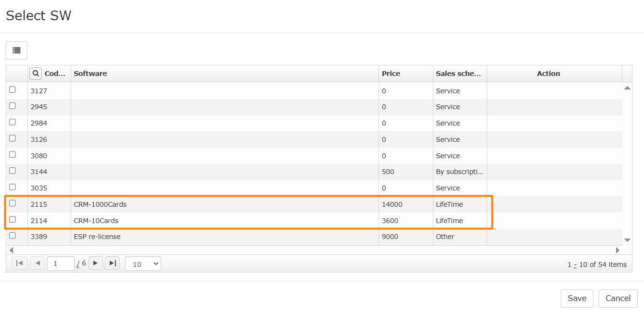Open the page size dropdown showing 10
Viewport: 644px width, 314px height.
click(x=143, y=264)
